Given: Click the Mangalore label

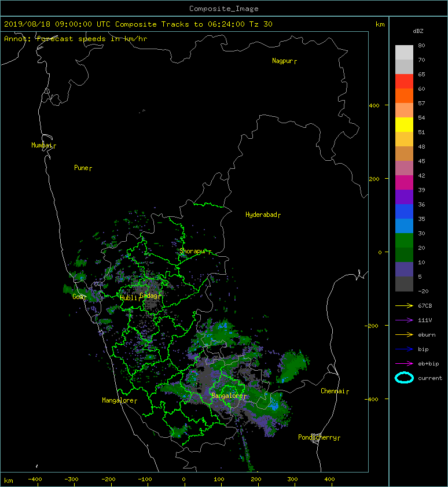Looking at the screenshot, I should pyautogui.click(x=118, y=400).
